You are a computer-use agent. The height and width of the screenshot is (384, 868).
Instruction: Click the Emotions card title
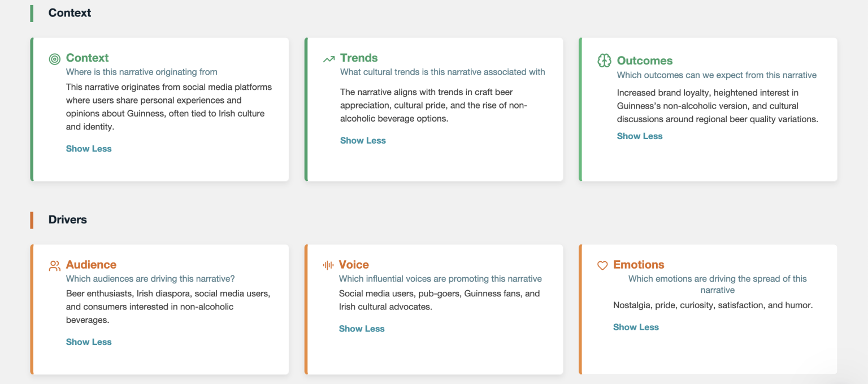tap(639, 265)
